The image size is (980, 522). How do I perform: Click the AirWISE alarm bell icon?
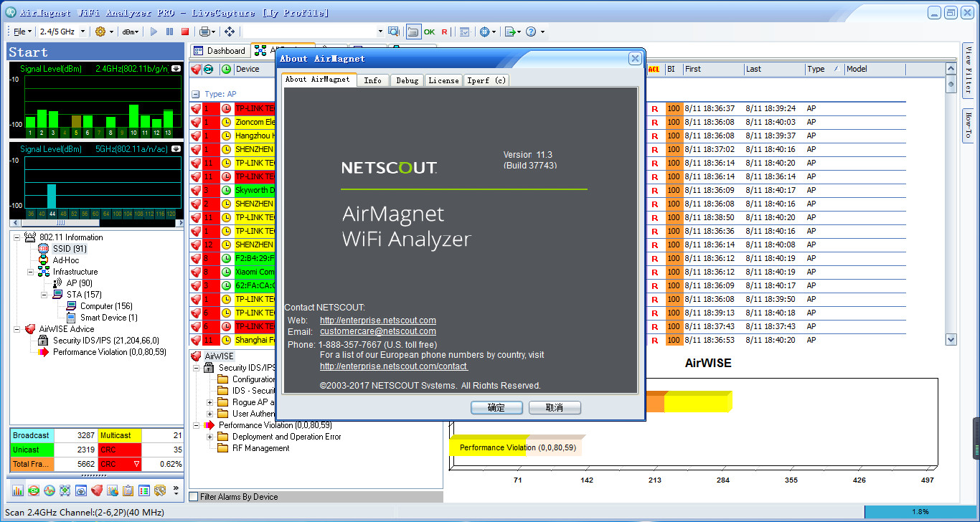[x=96, y=490]
